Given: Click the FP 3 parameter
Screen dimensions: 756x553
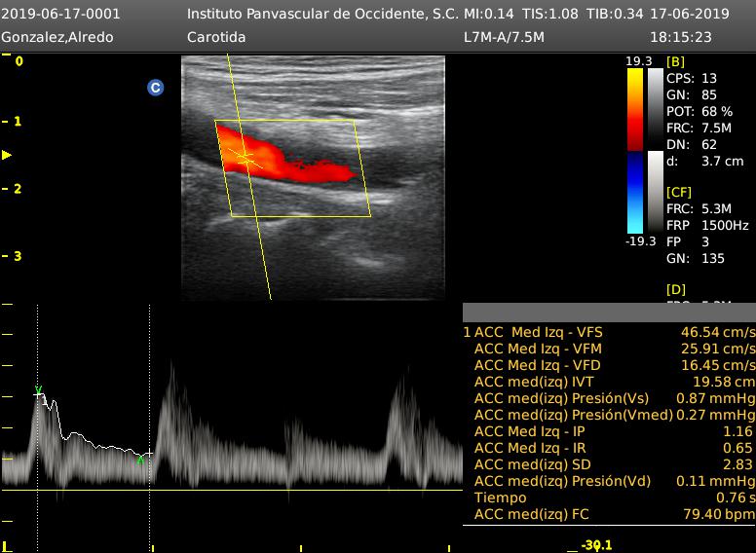Looking at the screenshot, I should (x=688, y=241).
